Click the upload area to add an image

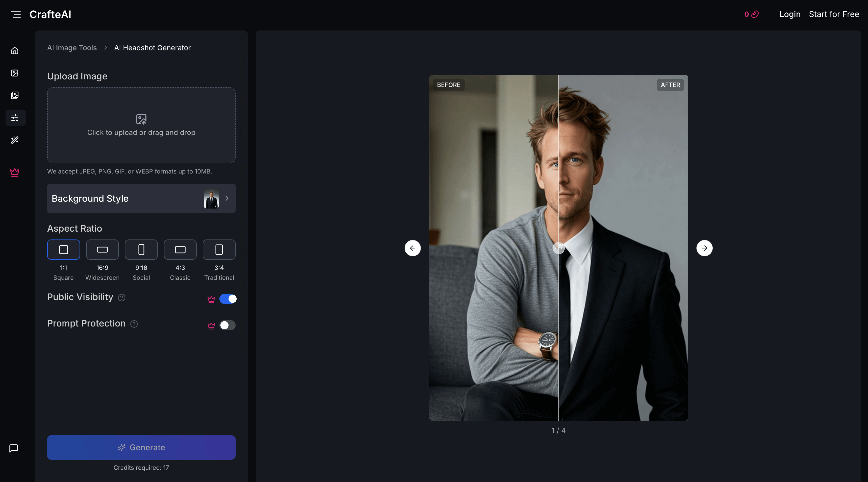point(141,125)
